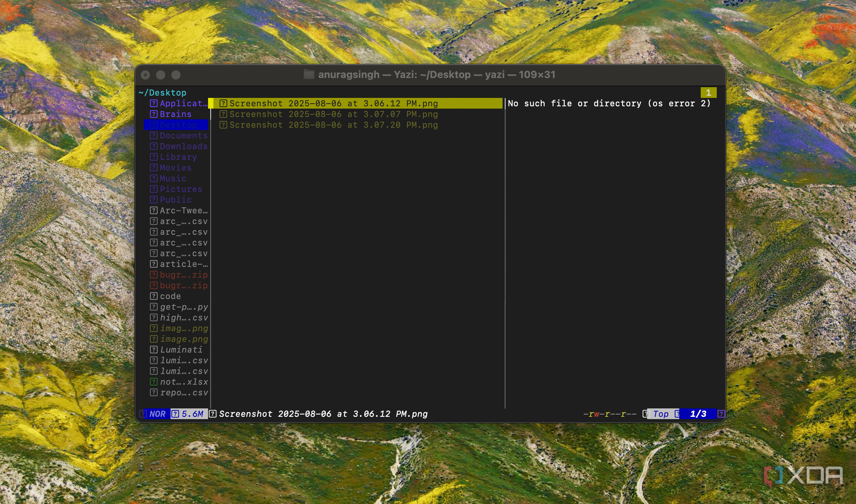Click the ~/Desktop path label at the top
The image size is (856, 504).
click(x=162, y=92)
